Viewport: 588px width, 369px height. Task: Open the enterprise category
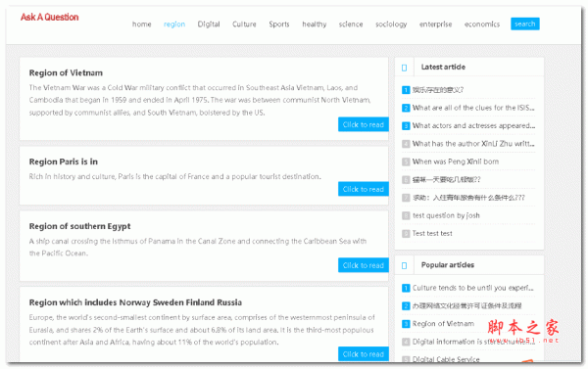point(435,24)
